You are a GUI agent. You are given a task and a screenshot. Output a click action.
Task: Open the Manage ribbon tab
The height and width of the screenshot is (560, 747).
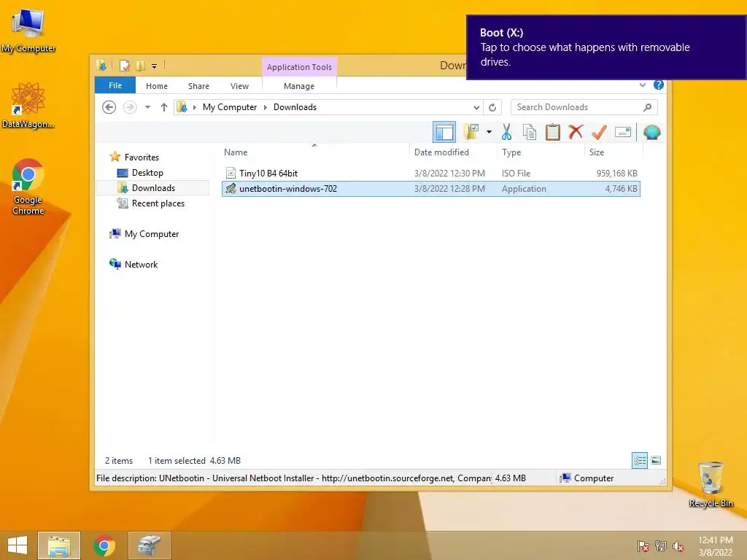tap(299, 86)
